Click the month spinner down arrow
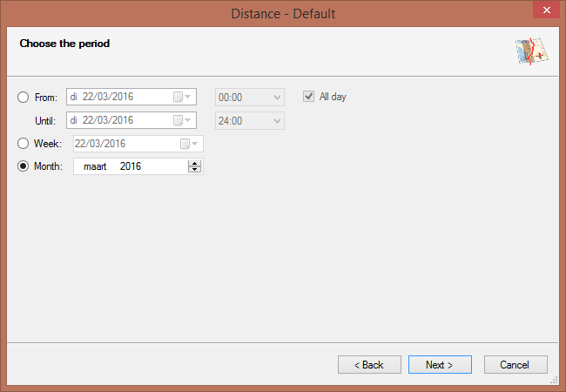The width and height of the screenshot is (566, 392). (194, 170)
